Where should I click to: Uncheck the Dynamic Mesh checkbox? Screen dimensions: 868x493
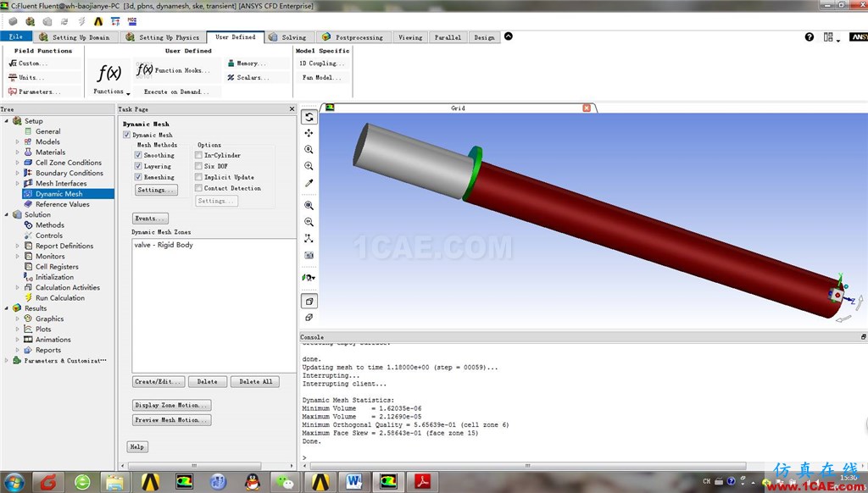[127, 135]
